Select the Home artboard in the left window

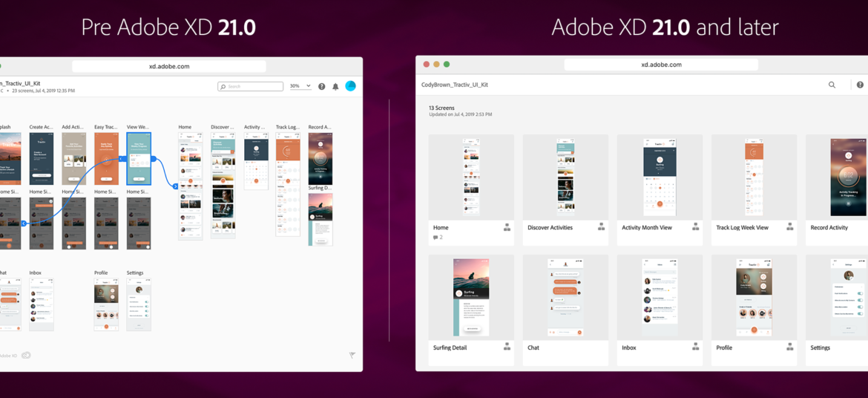[191, 186]
